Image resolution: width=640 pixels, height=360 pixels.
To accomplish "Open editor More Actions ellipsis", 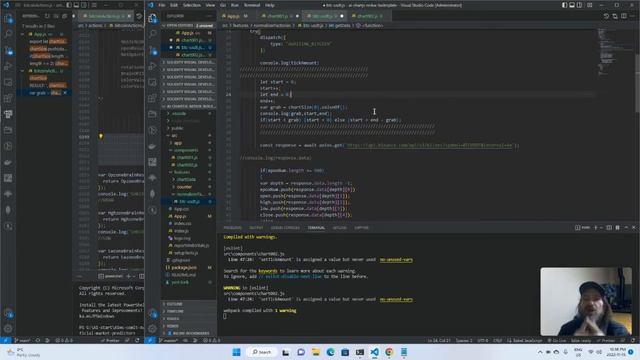I will [632, 16].
